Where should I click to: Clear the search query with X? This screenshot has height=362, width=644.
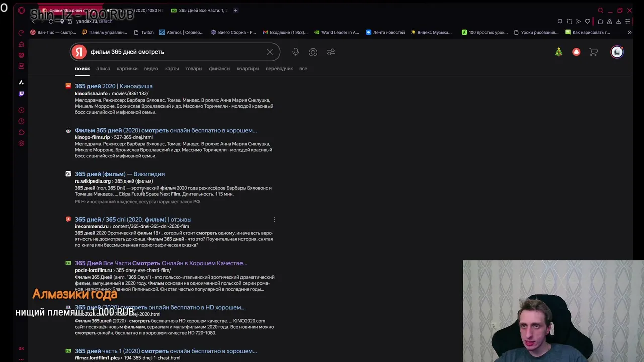point(270,52)
